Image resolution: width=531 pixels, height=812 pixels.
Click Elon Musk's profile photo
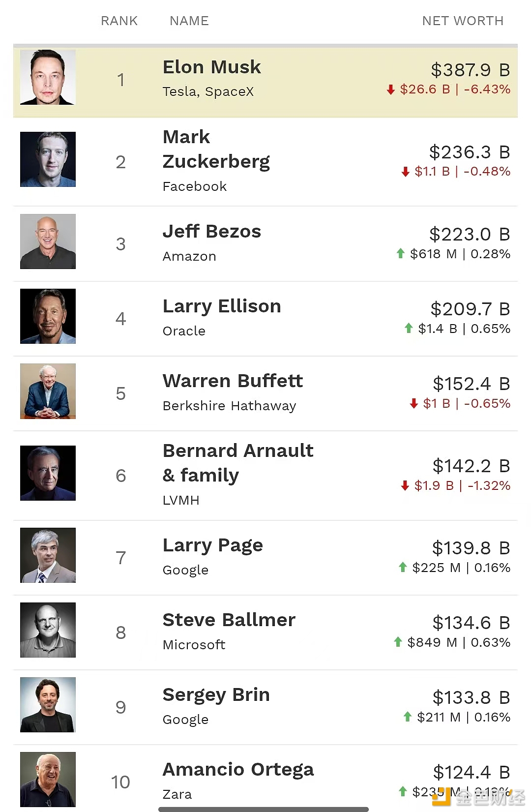(48, 77)
